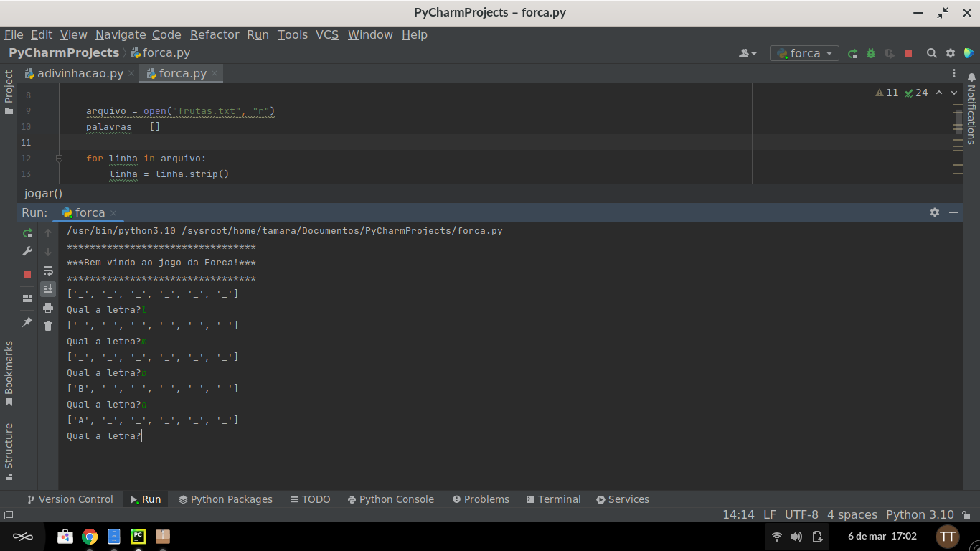The image size is (980, 551).
Task: Clear all console output with trash icon
Action: coord(48,326)
